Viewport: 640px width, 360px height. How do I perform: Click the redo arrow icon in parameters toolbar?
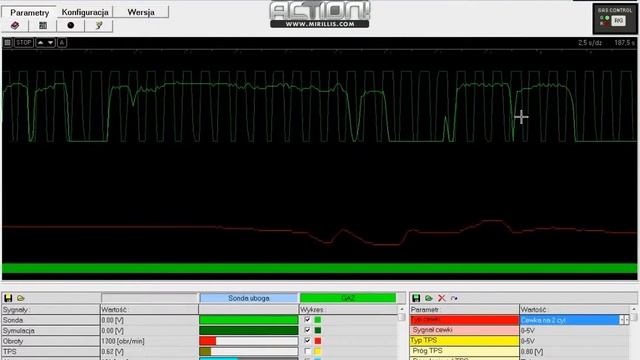pos(454,298)
